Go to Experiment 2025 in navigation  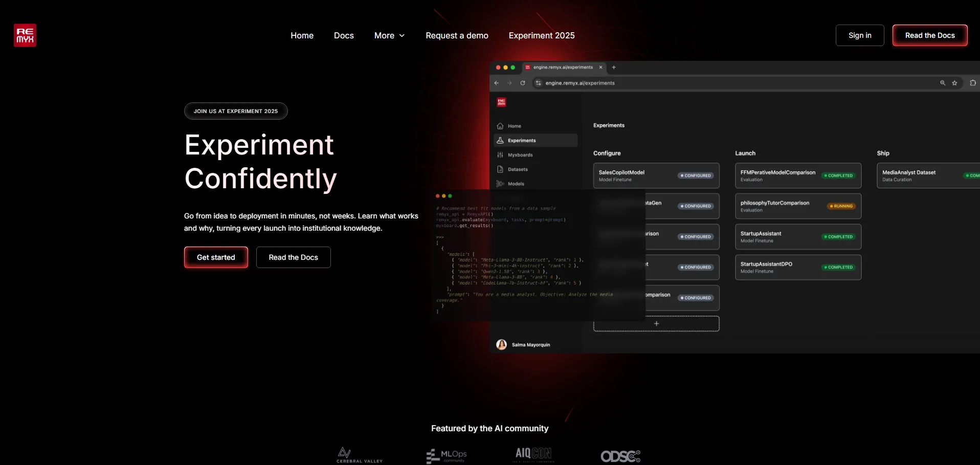(x=541, y=35)
